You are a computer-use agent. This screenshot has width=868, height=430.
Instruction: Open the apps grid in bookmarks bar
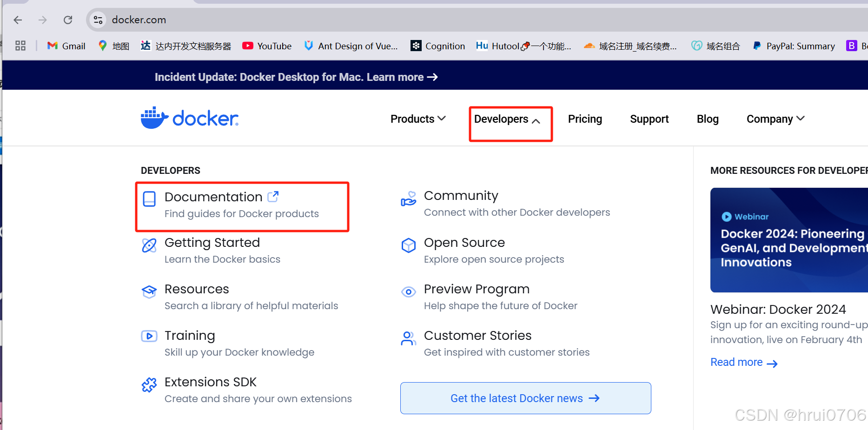(x=20, y=46)
